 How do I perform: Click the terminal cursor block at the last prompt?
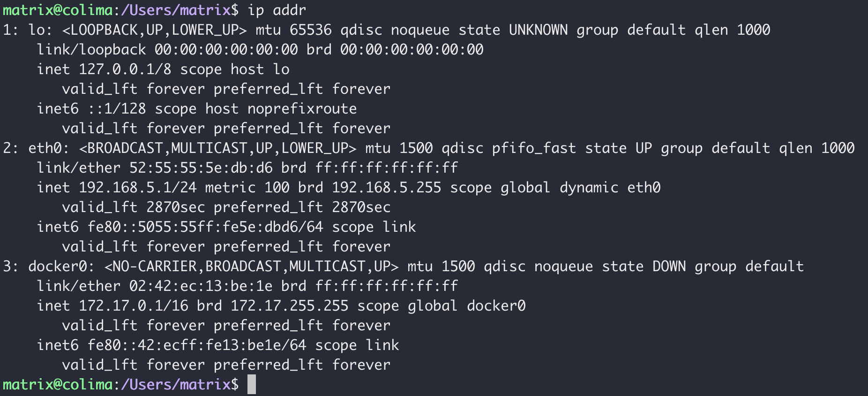pos(252,384)
